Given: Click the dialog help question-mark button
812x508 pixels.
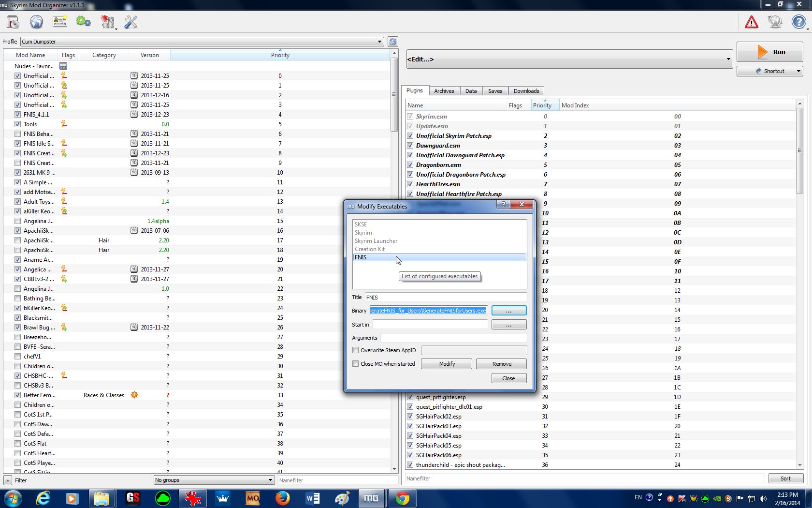Looking at the screenshot, I should coord(503,205).
